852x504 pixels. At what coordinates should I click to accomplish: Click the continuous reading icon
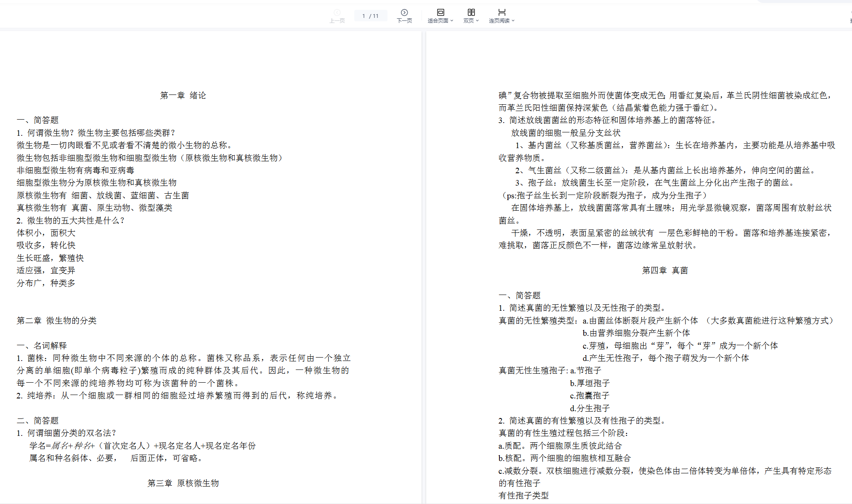pyautogui.click(x=502, y=12)
